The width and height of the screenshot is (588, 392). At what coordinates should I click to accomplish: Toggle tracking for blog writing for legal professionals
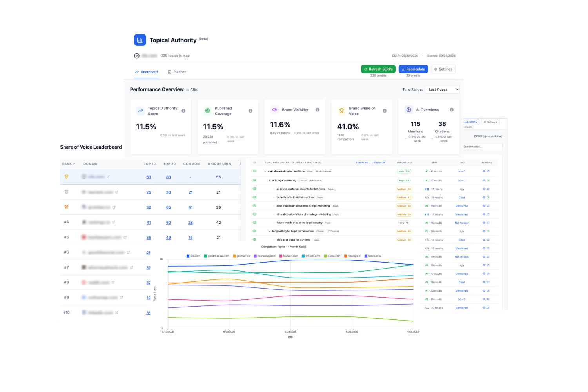coord(254,231)
